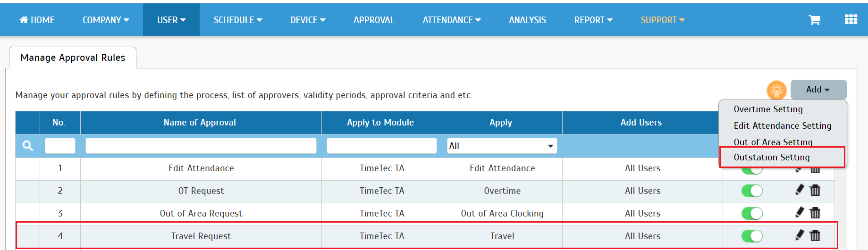Choose Overtime Setting in the Add menu
The height and width of the screenshot is (250, 868).
tap(768, 109)
